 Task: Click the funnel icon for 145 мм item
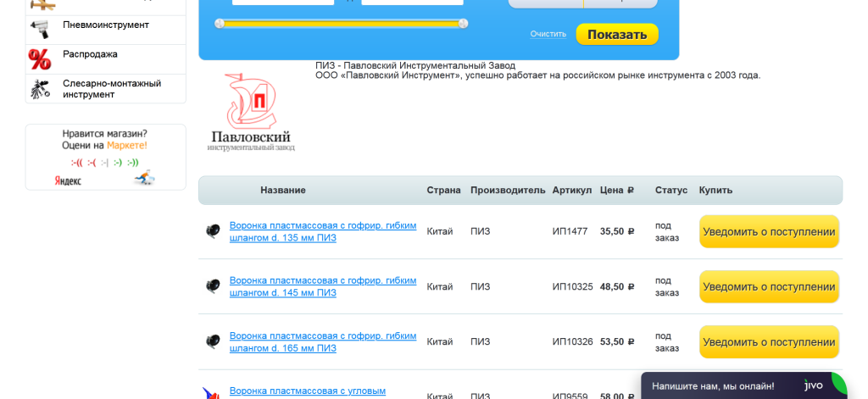tap(213, 286)
